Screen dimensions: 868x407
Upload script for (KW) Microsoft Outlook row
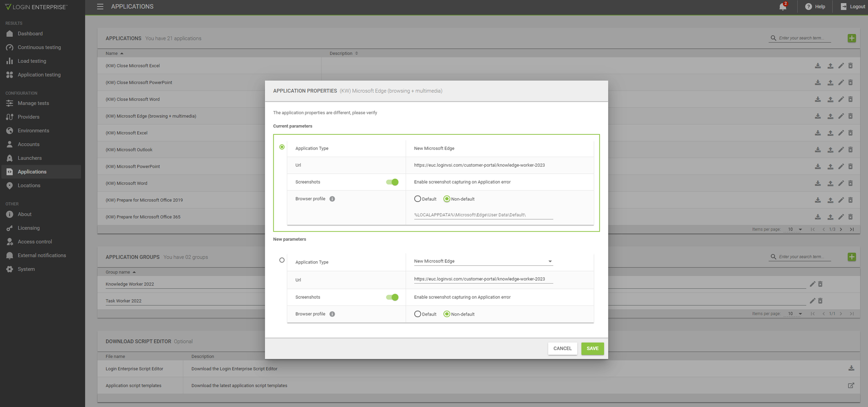(x=830, y=150)
